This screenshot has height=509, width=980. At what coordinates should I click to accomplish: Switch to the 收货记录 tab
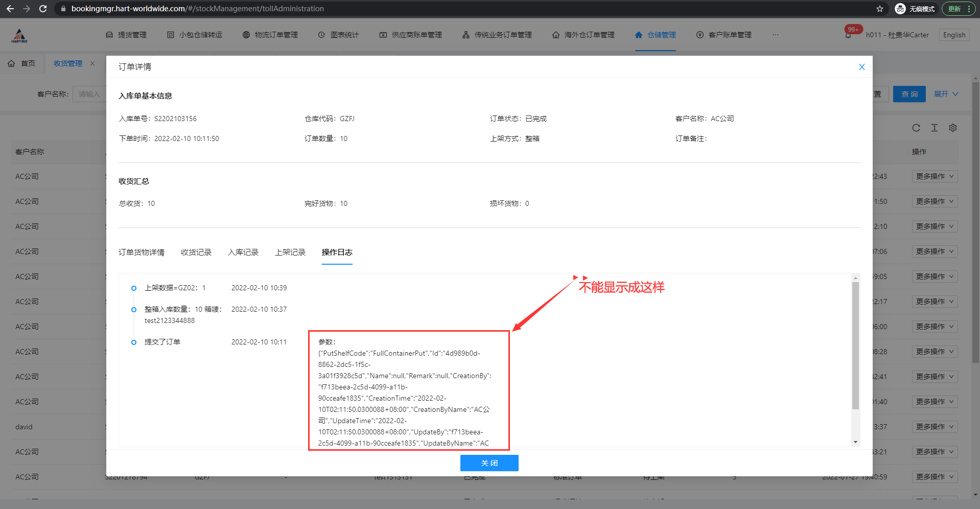[x=196, y=252]
